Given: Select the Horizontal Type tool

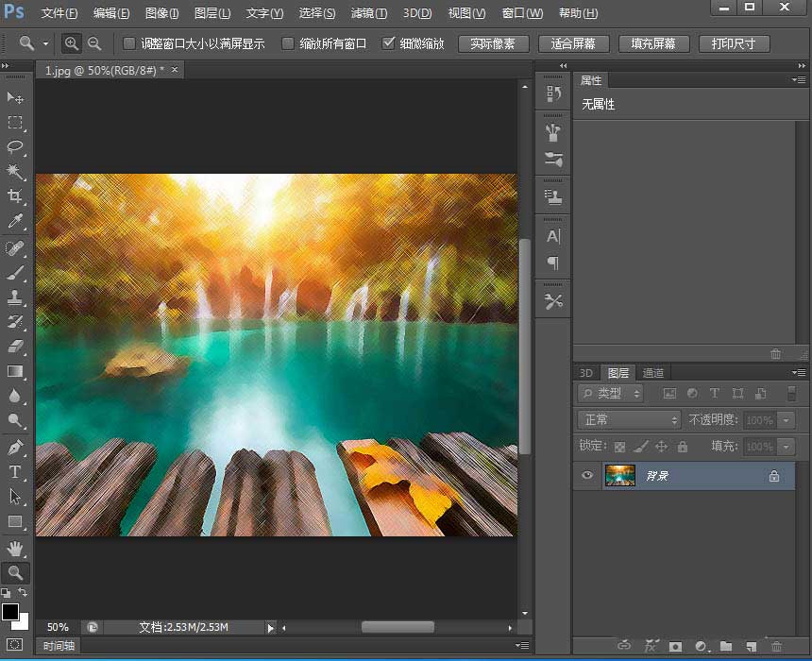Looking at the screenshot, I should (x=13, y=471).
